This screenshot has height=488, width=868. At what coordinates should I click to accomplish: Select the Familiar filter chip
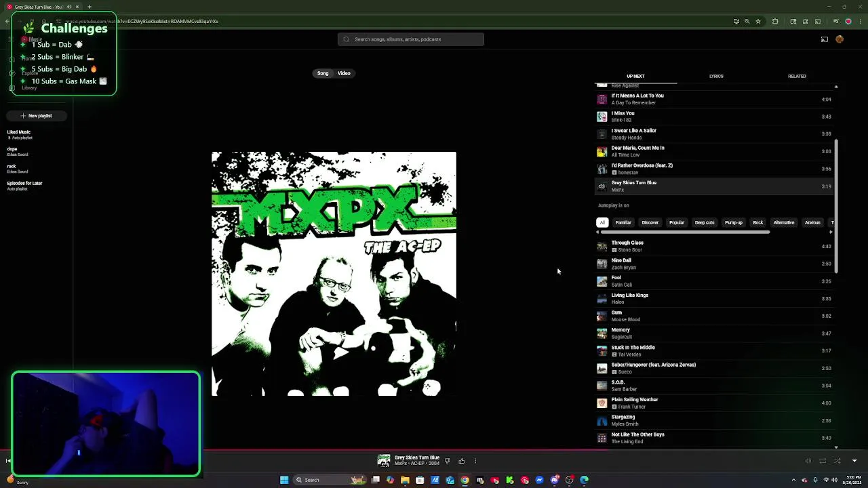point(623,222)
